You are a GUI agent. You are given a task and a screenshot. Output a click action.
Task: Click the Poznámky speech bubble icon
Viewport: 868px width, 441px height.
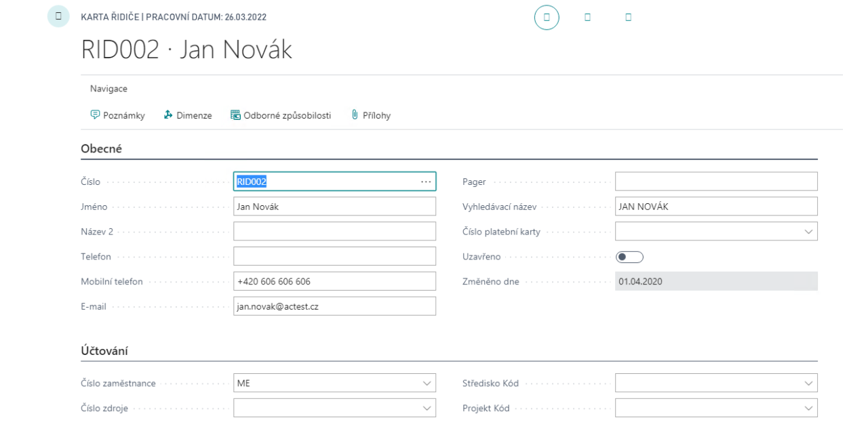[x=95, y=115]
